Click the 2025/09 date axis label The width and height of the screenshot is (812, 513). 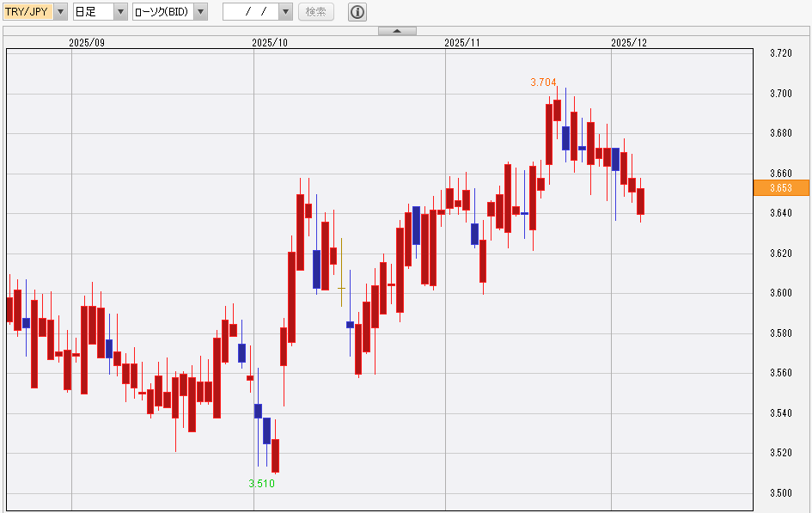[87, 43]
